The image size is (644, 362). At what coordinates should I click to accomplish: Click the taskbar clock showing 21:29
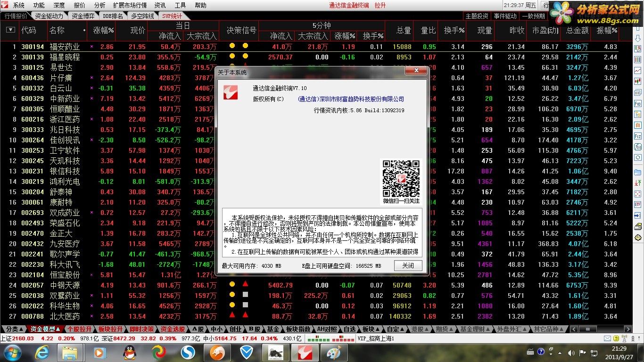[619, 353]
